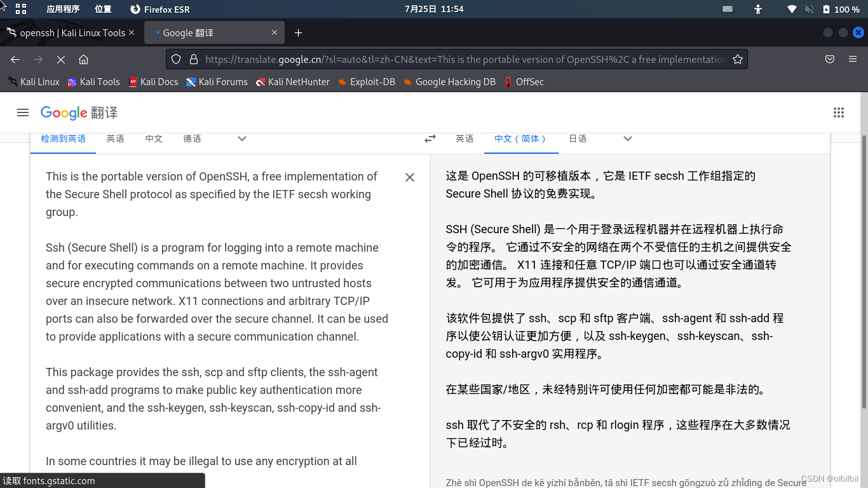Click the translated paragraph starting 这是 OpenSSH

600,185
